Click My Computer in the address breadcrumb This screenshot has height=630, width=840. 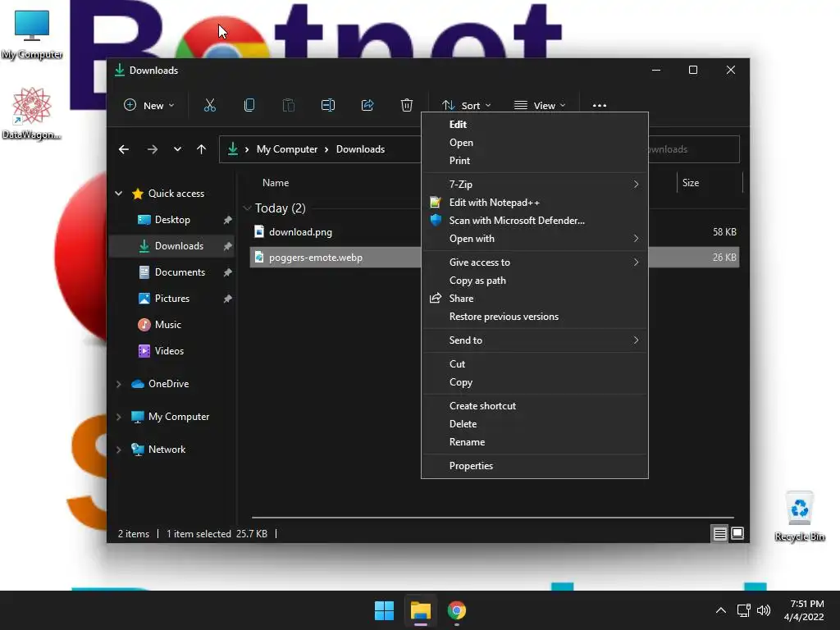coord(286,149)
